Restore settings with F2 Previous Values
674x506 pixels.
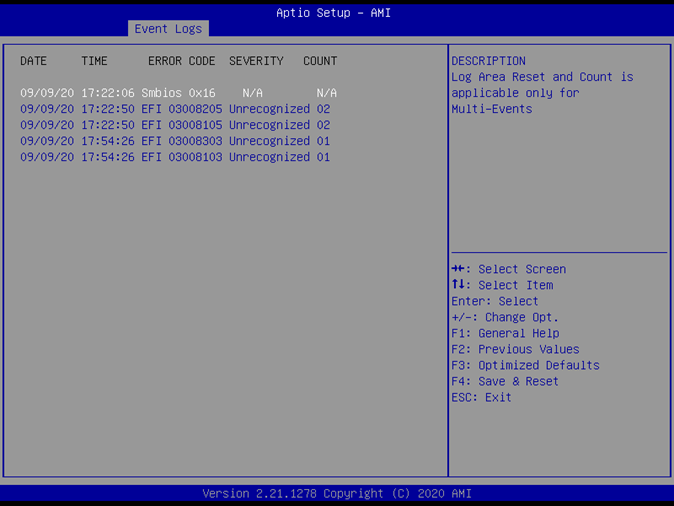[515, 349]
